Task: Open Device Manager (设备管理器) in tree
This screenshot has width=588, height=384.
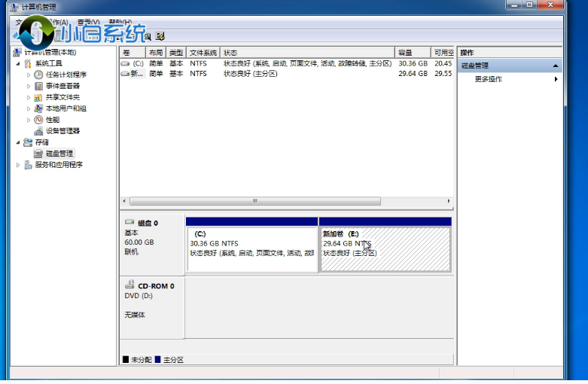Action: pos(62,131)
